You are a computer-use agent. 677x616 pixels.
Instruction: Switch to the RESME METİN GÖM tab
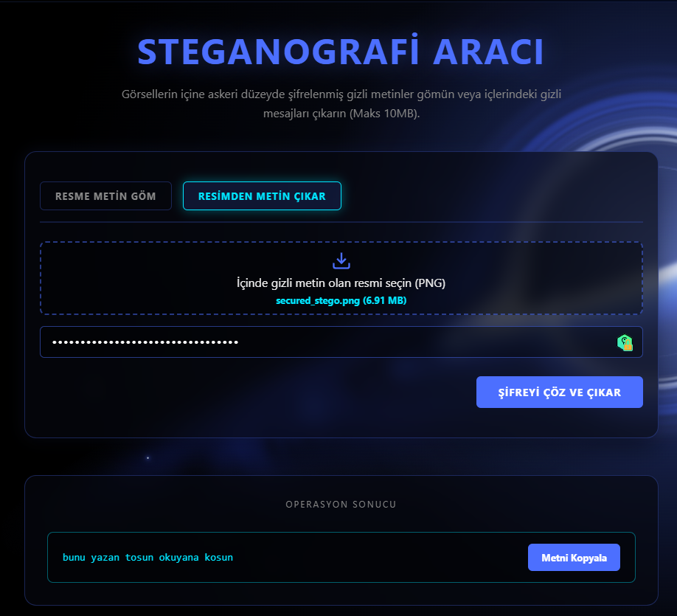(105, 196)
